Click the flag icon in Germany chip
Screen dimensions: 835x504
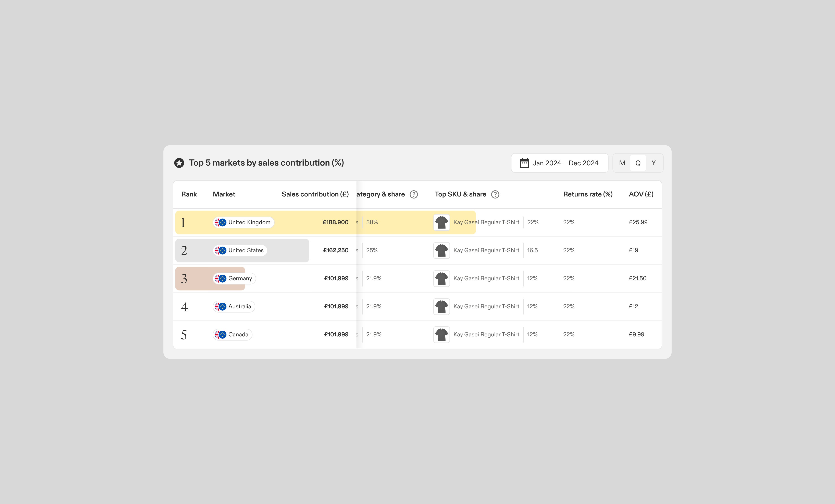click(220, 279)
